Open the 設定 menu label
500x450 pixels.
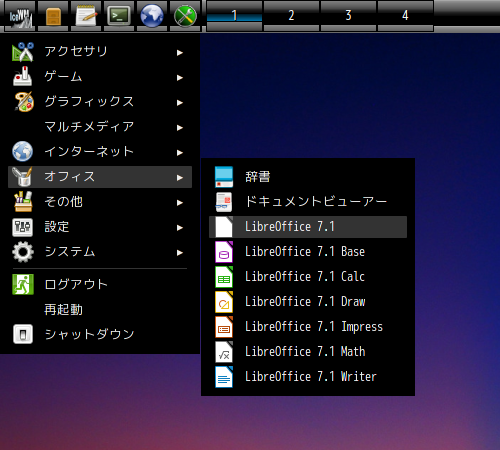click(57, 227)
